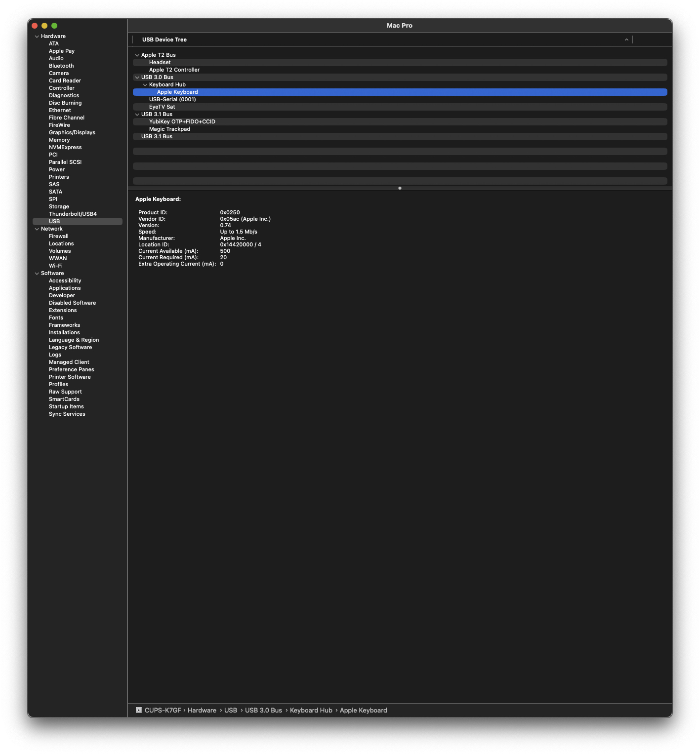Select SATA in sidebar
The image size is (700, 754).
click(55, 192)
